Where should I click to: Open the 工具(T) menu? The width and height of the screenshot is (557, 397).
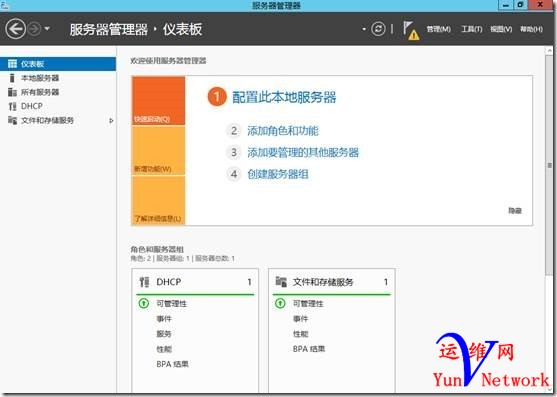[472, 29]
